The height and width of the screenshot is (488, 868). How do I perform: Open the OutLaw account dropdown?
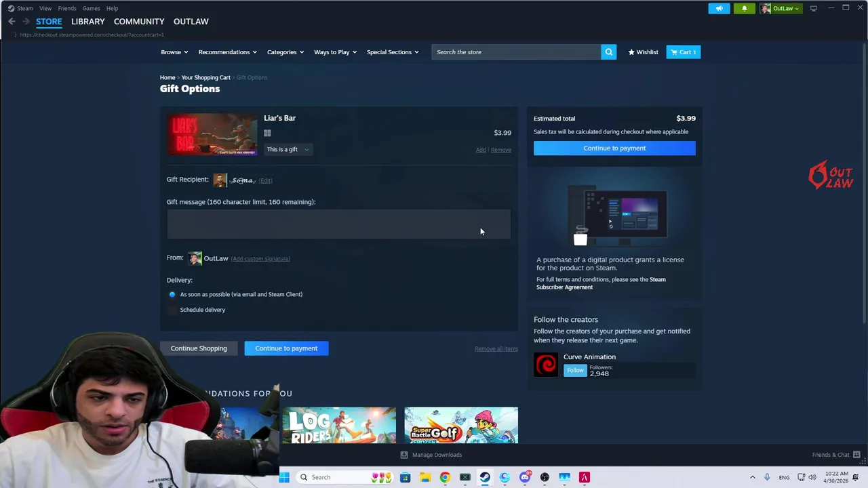pyautogui.click(x=781, y=8)
